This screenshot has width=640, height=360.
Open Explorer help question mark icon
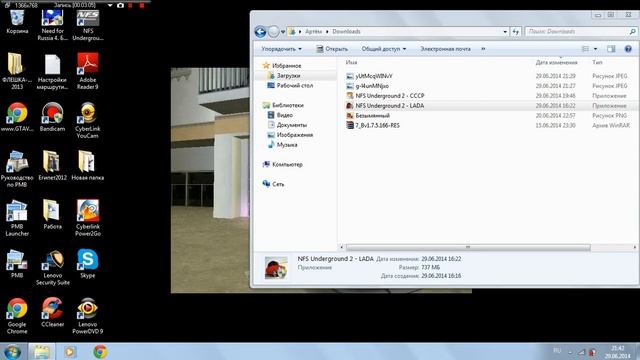point(628,49)
